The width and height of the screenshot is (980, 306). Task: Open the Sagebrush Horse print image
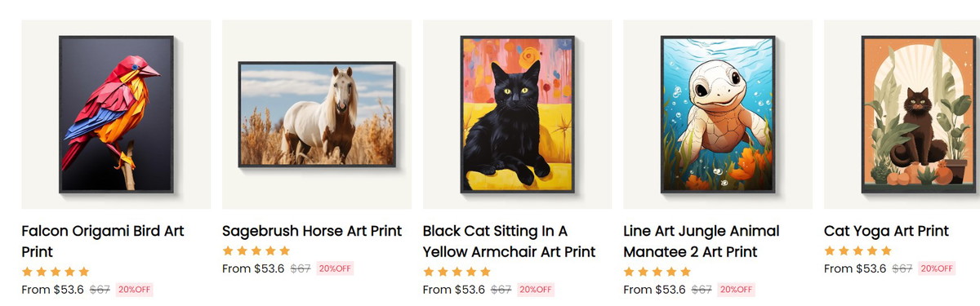point(317,114)
